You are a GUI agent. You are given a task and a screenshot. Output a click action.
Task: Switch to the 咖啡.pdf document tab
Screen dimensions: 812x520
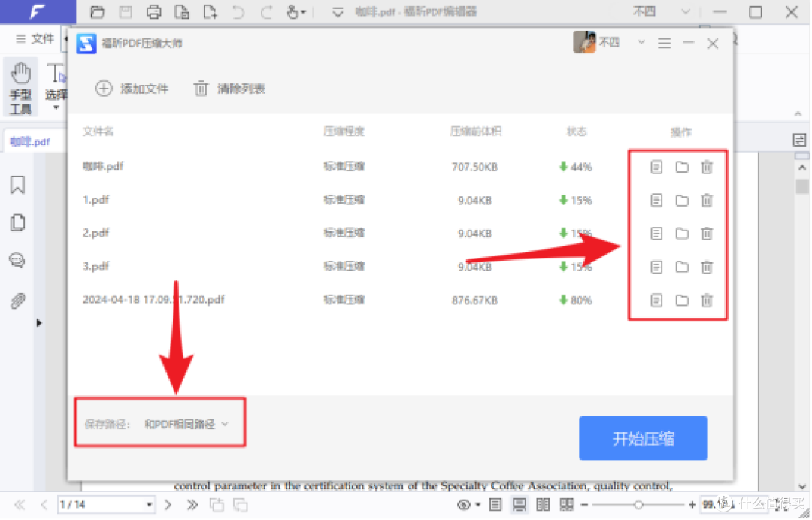pos(29,141)
